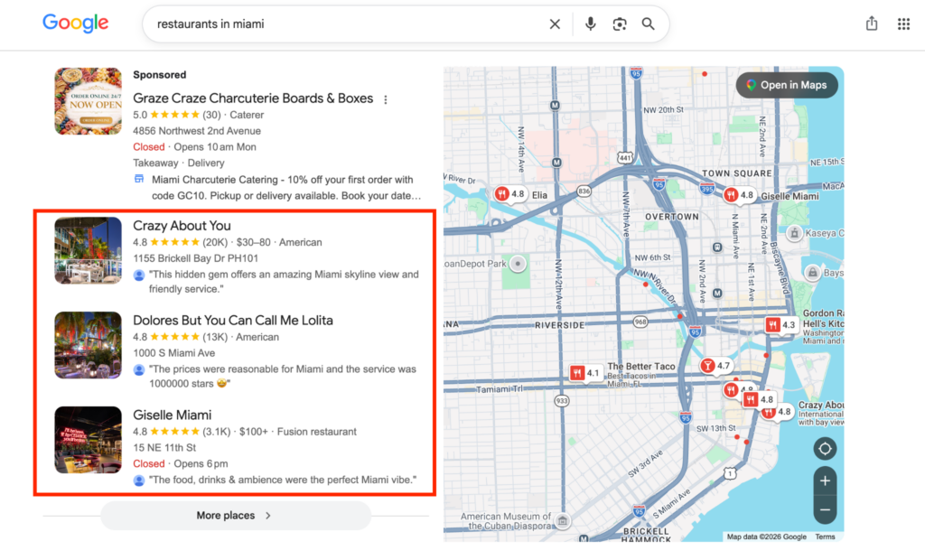The width and height of the screenshot is (925, 560).
Task: Click the Bayside marketplace map marker icon
Action: tap(813, 273)
